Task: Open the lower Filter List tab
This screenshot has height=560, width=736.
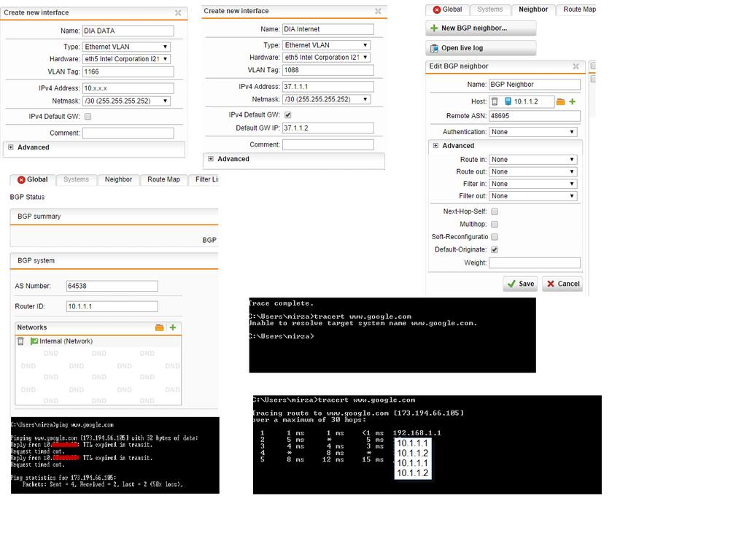Action: click(205, 179)
